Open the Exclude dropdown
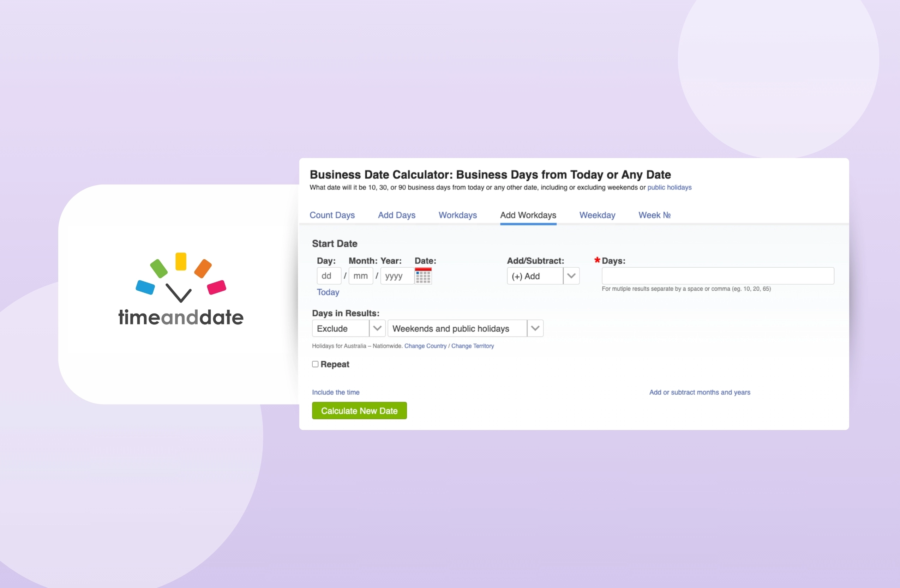Screen dimensions: 900x588 click(348, 328)
